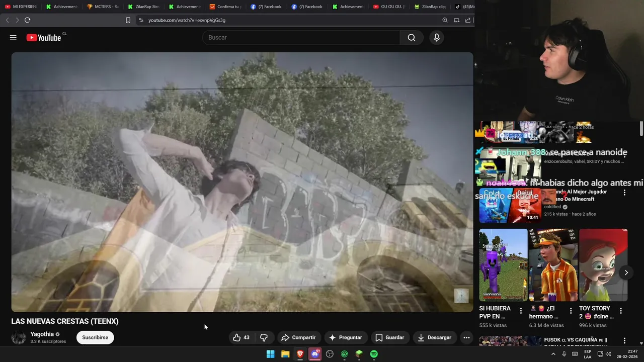The width and height of the screenshot is (644, 362).
Task: Click the Preguntar button
Action: (346, 337)
